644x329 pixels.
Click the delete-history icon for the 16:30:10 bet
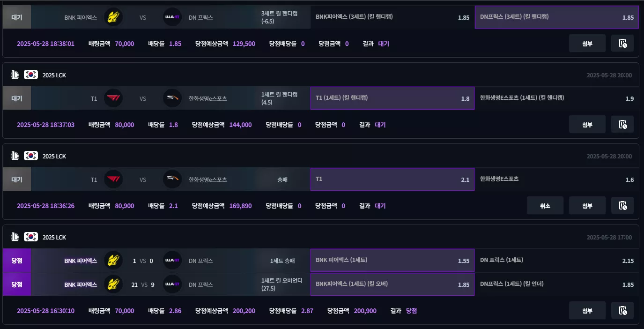pos(622,310)
